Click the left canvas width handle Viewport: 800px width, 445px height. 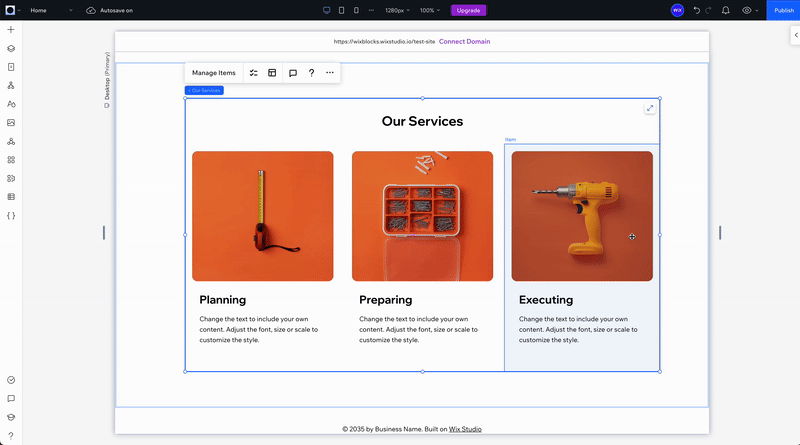point(104,233)
